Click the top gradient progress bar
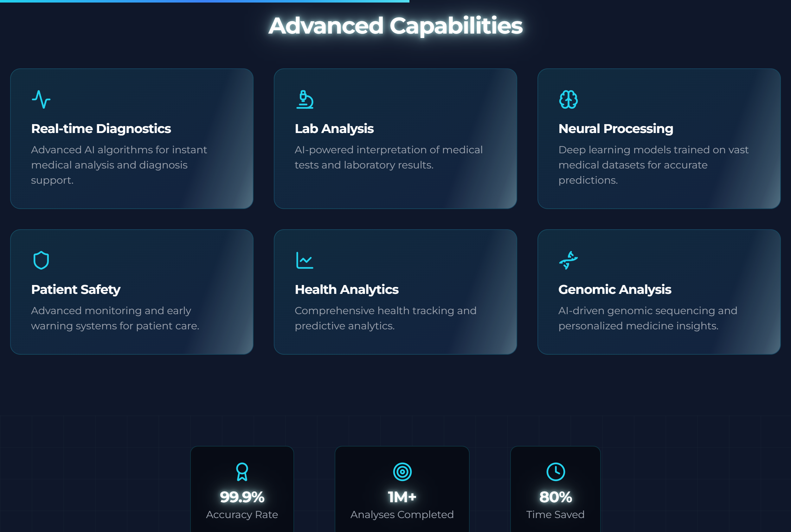Screen dimensions: 791x532 coord(204,1)
